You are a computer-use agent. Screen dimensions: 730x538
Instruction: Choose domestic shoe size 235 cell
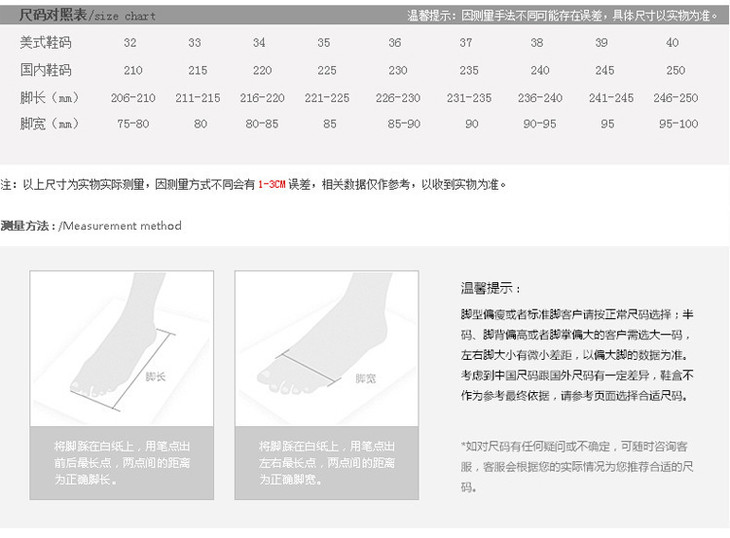(466, 71)
